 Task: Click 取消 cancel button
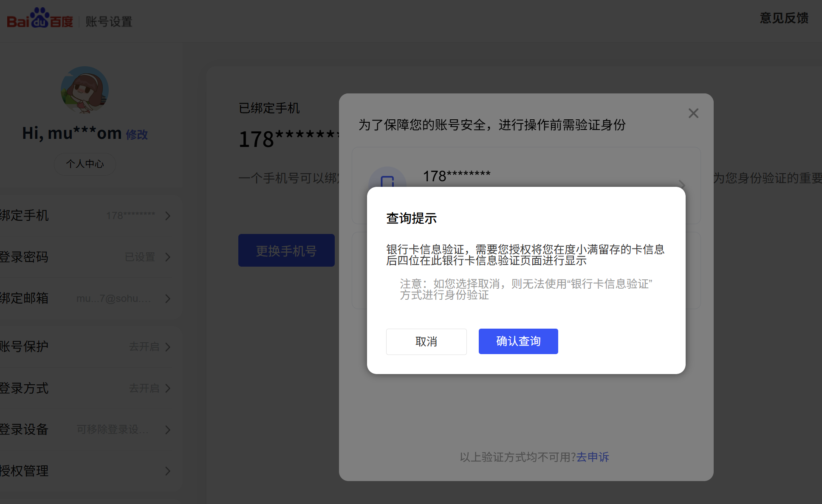(x=426, y=341)
